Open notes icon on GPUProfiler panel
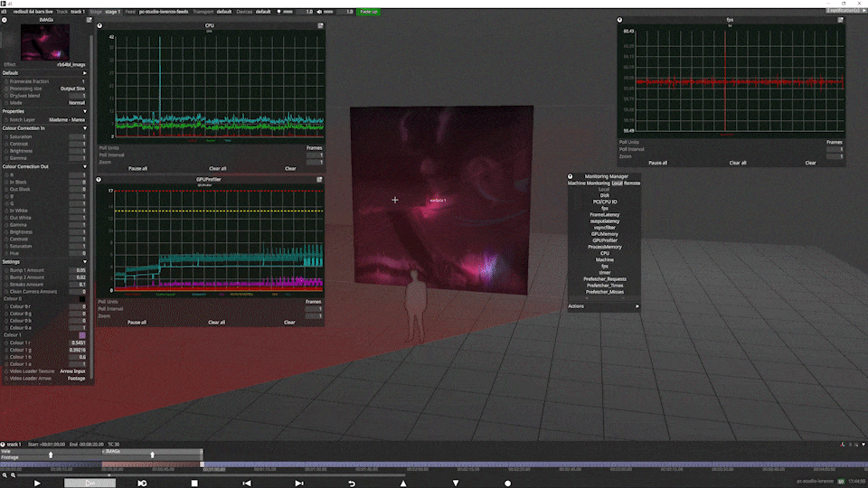868x488 pixels. tap(319, 179)
